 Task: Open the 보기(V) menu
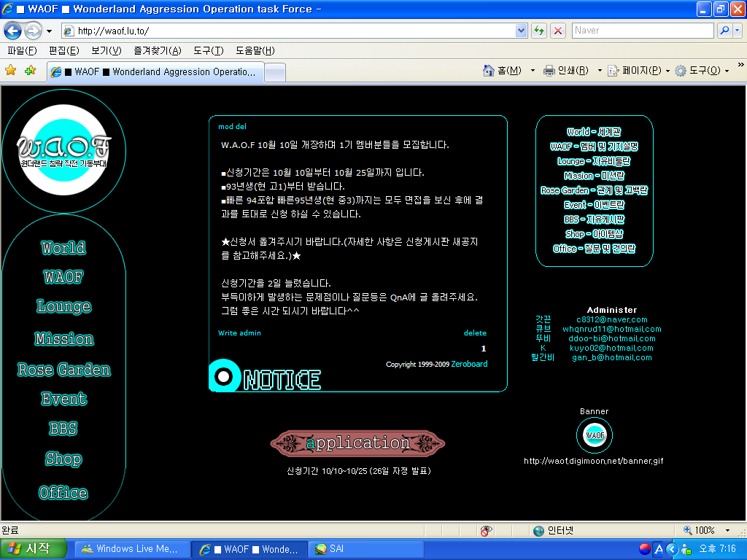click(x=106, y=50)
